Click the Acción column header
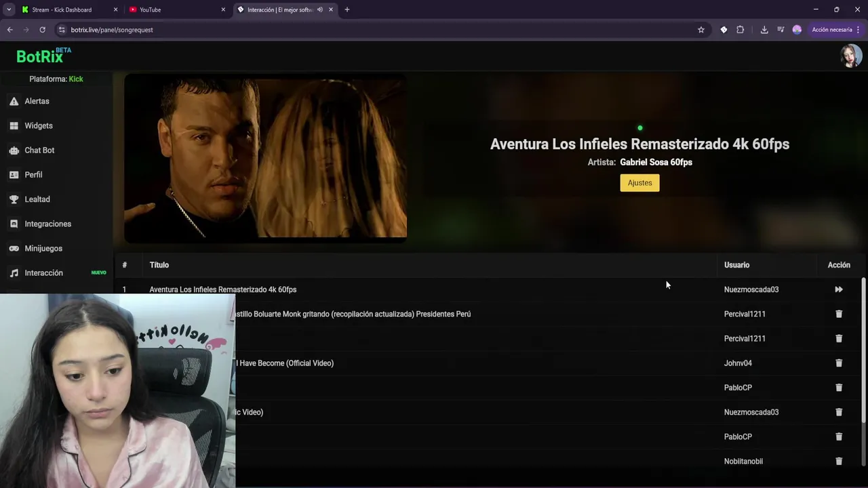Viewport: 868px width, 488px height. [x=839, y=265]
